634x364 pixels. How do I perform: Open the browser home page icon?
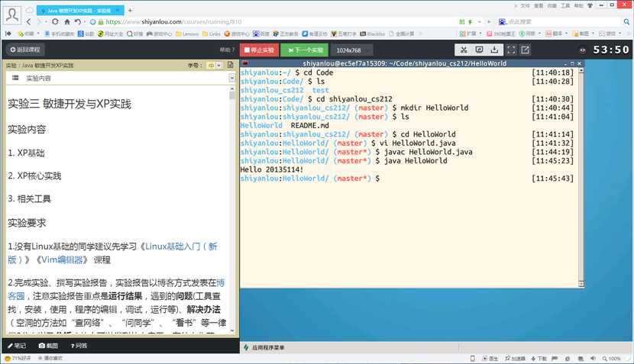tap(67, 22)
